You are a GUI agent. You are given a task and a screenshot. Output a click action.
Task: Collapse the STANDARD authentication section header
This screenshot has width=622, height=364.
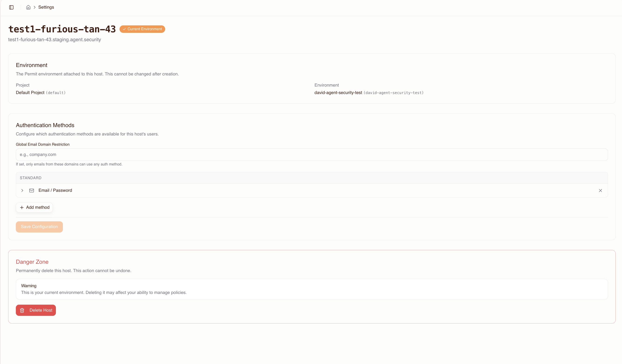pyautogui.click(x=30, y=178)
